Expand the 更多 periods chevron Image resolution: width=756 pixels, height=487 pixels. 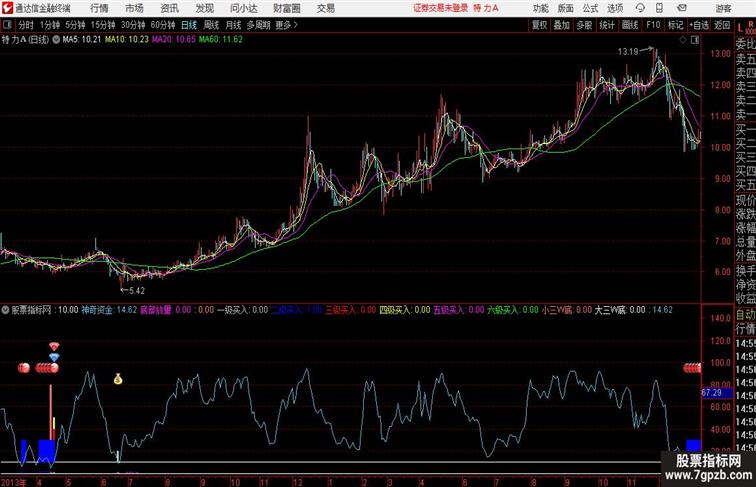point(287,25)
